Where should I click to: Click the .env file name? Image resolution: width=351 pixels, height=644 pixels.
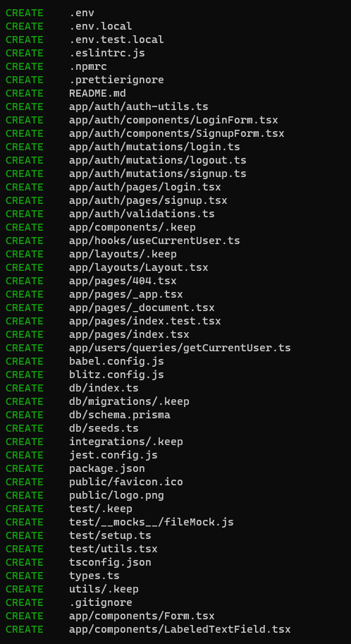82,13
